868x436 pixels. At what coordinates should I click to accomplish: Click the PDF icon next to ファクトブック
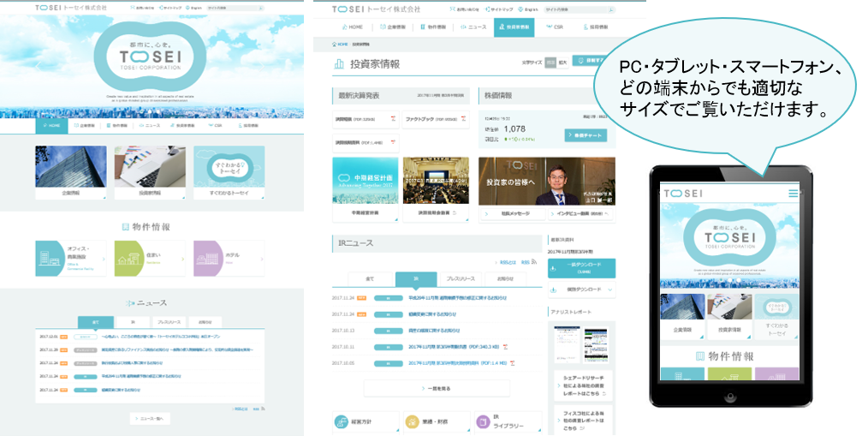point(463,119)
